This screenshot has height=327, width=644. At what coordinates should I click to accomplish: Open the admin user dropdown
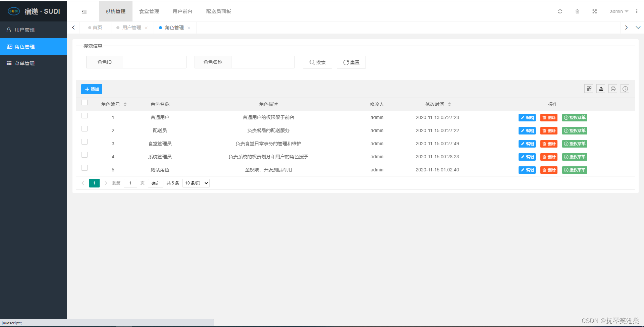[x=619, y=11]
